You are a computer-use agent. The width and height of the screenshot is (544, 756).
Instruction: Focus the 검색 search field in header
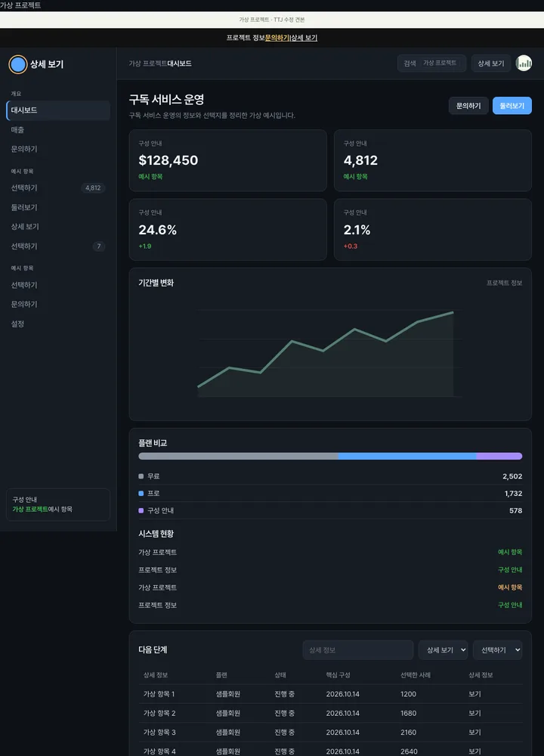(431, 64)
